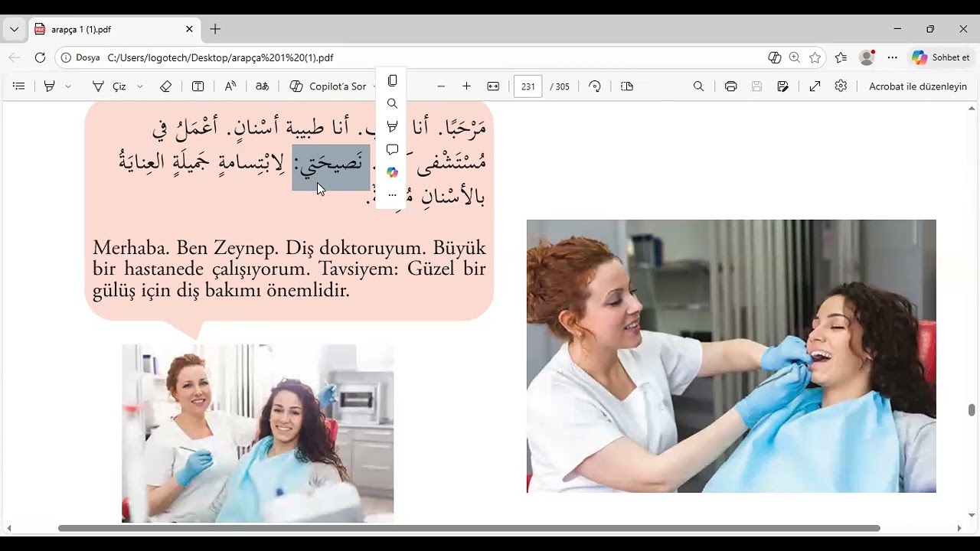Search inside the PDF document
980x551 pixels.
click(x=698, y=86)
